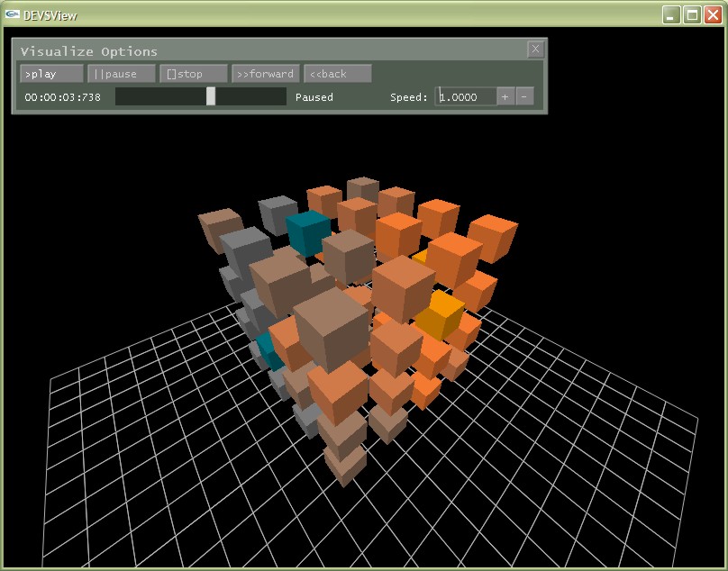The height and width of the screenshot is (571, 728).
Task: Click the timeline track left of handle
Action: click(160, 96)
